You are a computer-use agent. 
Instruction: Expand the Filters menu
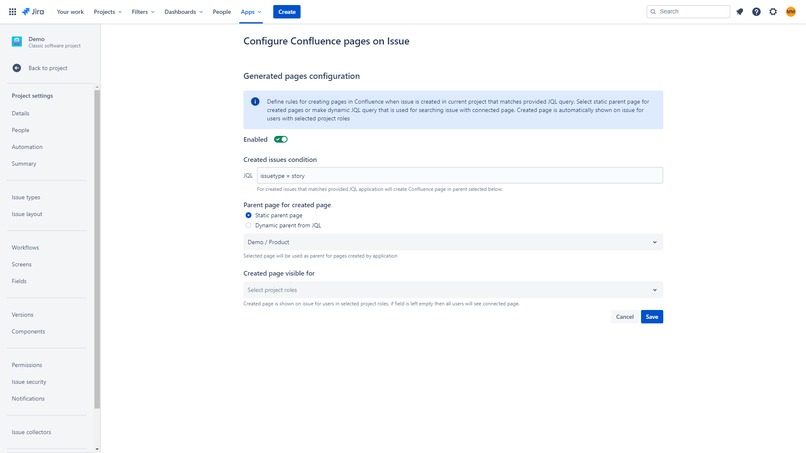143,11
